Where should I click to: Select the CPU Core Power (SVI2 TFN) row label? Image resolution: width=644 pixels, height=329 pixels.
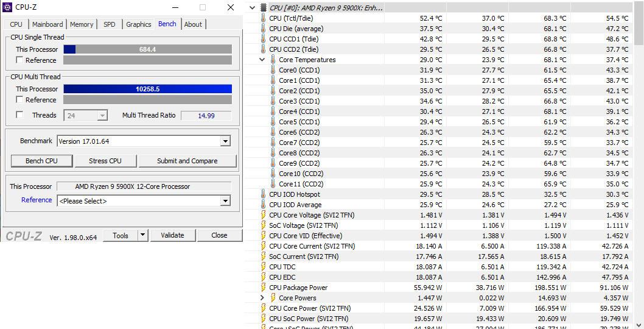310,308
